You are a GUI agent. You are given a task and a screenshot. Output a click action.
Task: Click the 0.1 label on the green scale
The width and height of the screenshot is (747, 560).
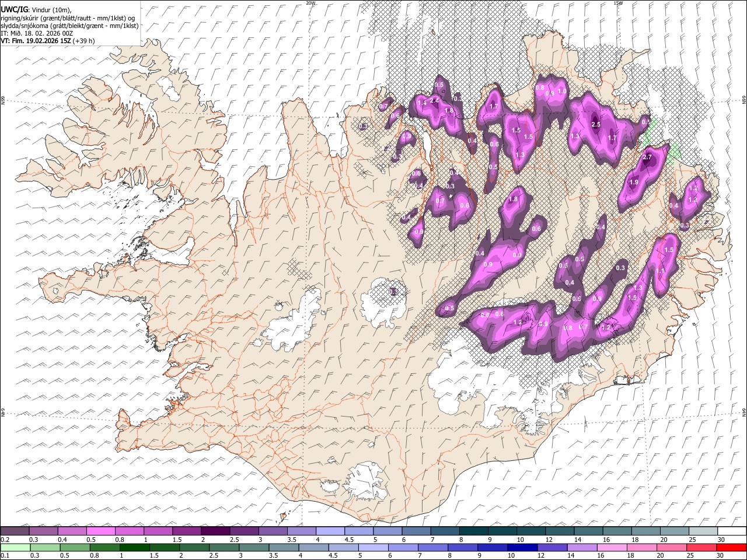(4, 556)
